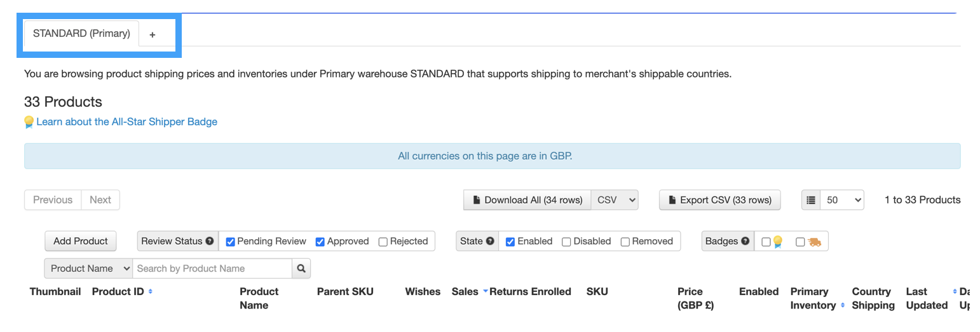Screen dimensions: 980x332
Task: Expand the 50 rows-per-page dropdown
Action: pos(842,200)
